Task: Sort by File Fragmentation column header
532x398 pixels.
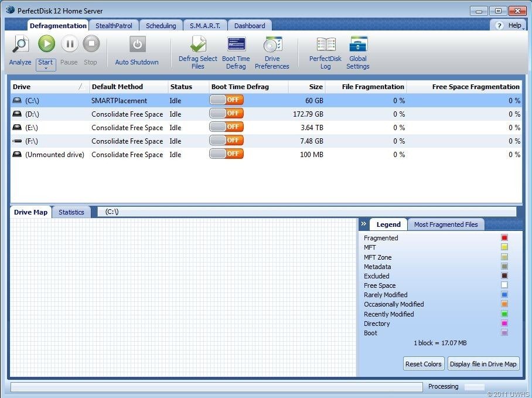Action: click(x=366, y=87)
